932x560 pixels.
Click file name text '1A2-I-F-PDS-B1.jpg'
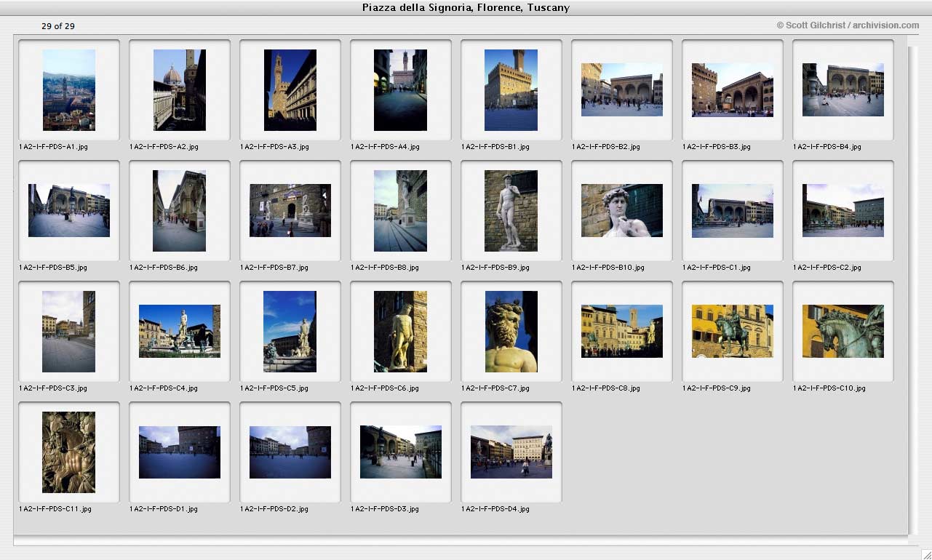coord(495,147)
